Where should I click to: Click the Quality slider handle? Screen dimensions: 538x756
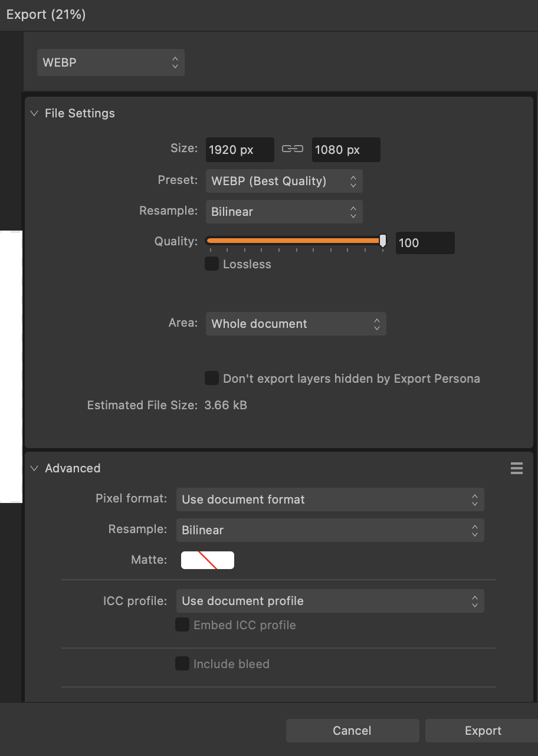383,241
